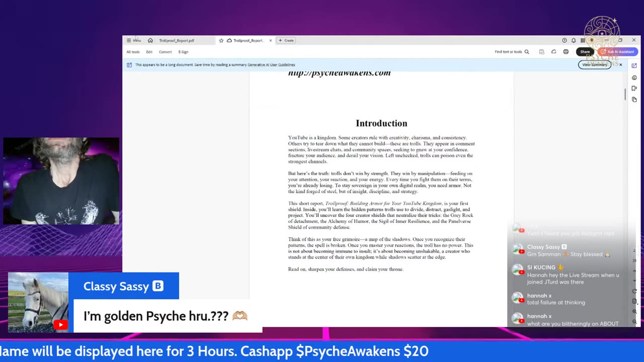Image resolution: width=644 pixels, height=362 pixels.
Task: Choose the Edit toolbar option
Action: click(149, 52)
